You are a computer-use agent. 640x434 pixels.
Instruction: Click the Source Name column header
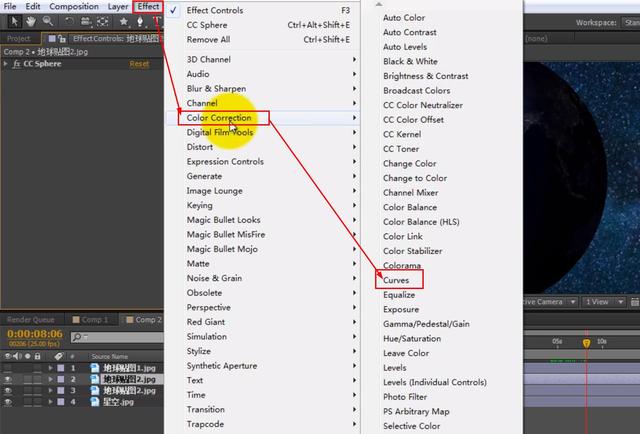110,356
